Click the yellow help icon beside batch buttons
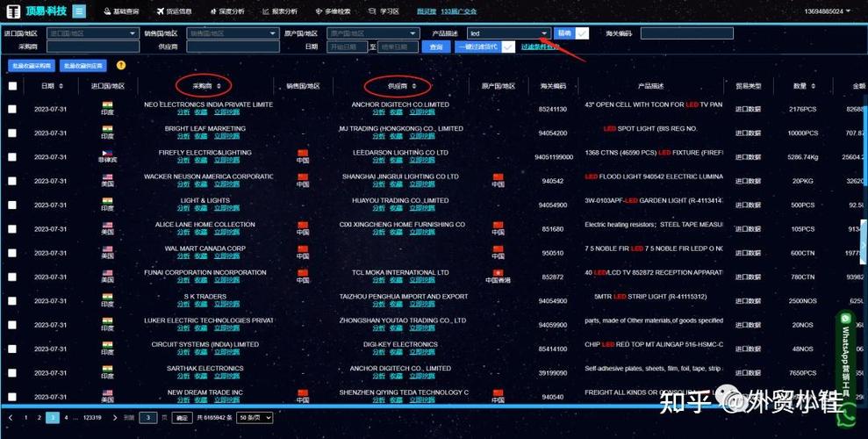Screen dimensions: 868x439 pos(121,65)
